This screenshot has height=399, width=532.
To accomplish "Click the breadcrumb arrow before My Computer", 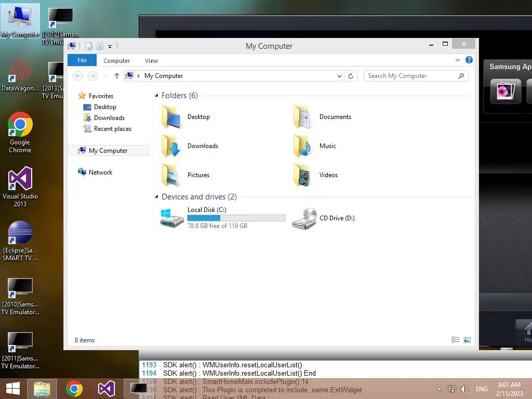I will tap(138, 76).
